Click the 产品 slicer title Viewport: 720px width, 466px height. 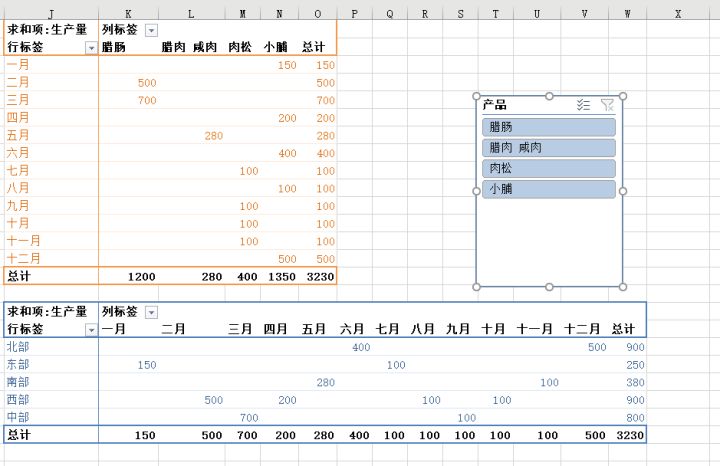[495, 105]
